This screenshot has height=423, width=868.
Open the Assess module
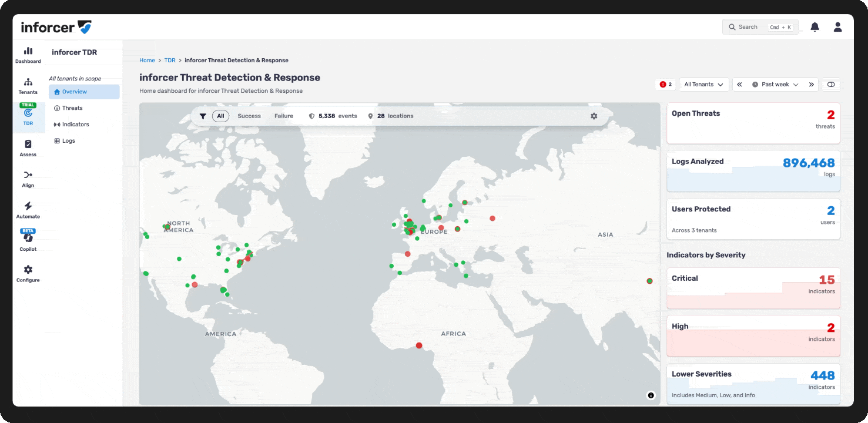pyautogui.click(x=28, y=149)
